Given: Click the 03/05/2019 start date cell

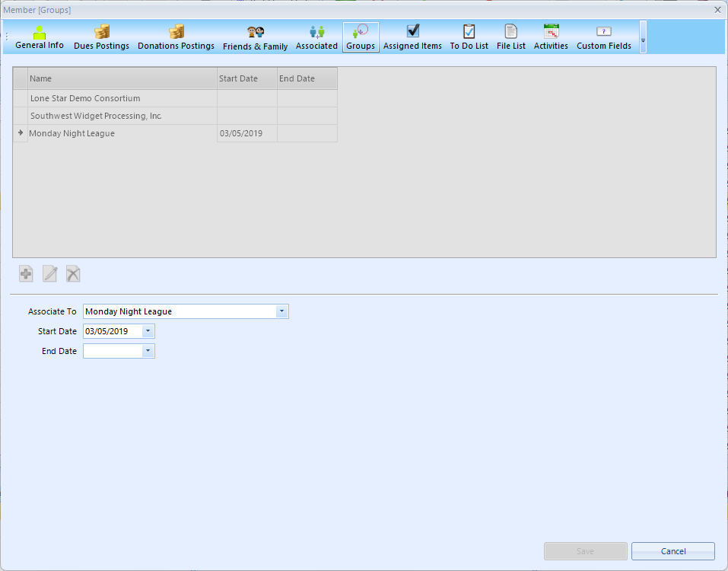Looking at the screenshot, I should 247,133.
